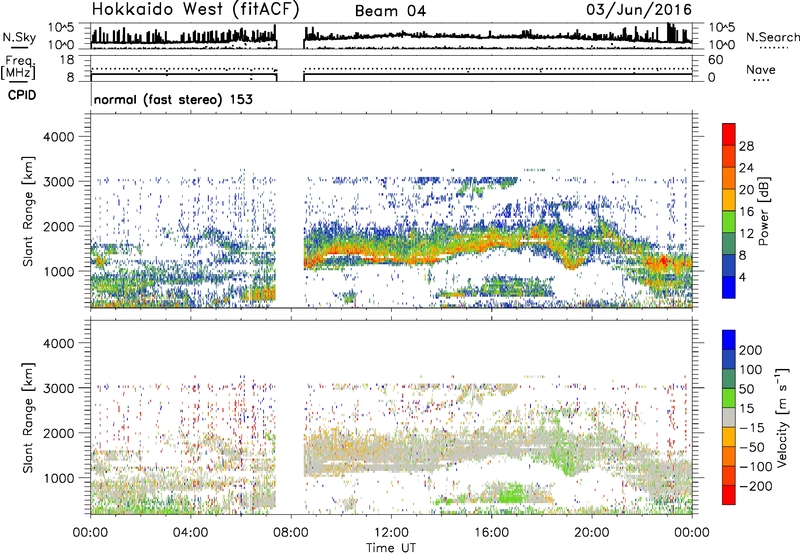
Task: Click the 'Hokkaido West (fitACF)' title
Action: 195,9
